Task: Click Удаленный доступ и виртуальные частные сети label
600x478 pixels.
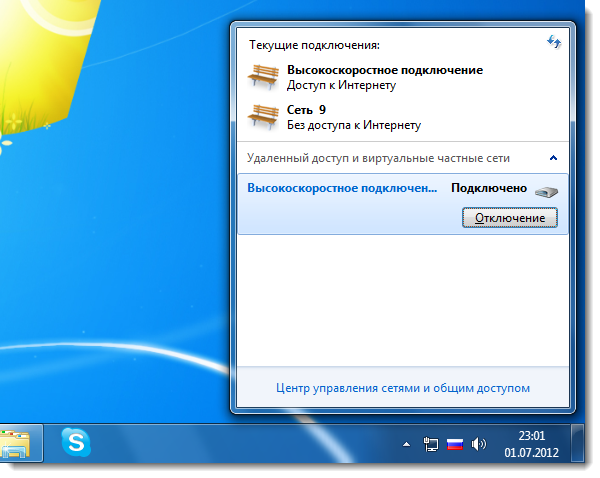Action: pyautogui.click(x=378, y=158)
